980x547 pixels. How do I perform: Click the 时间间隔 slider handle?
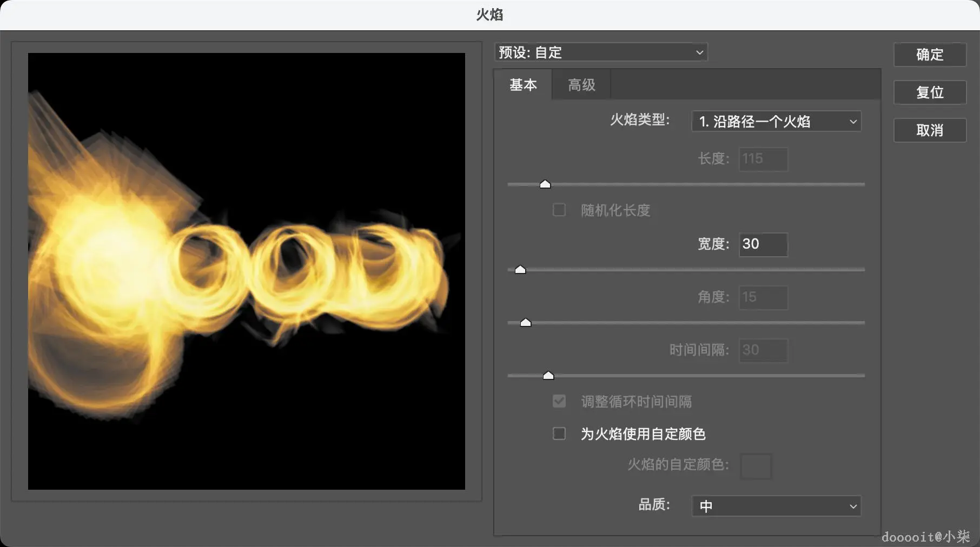click(549, 375)
